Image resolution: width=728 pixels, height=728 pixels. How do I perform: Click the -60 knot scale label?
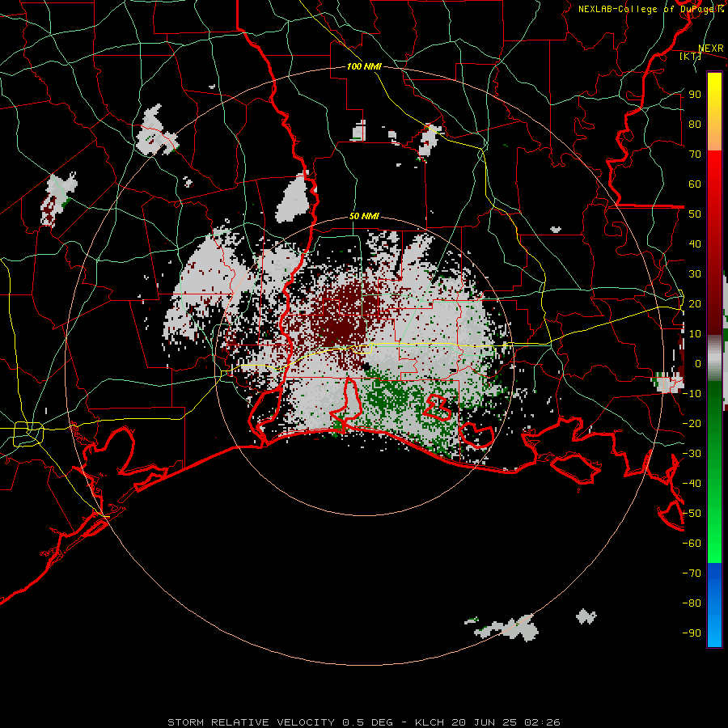pyautogui.click(x=692, y=544)
